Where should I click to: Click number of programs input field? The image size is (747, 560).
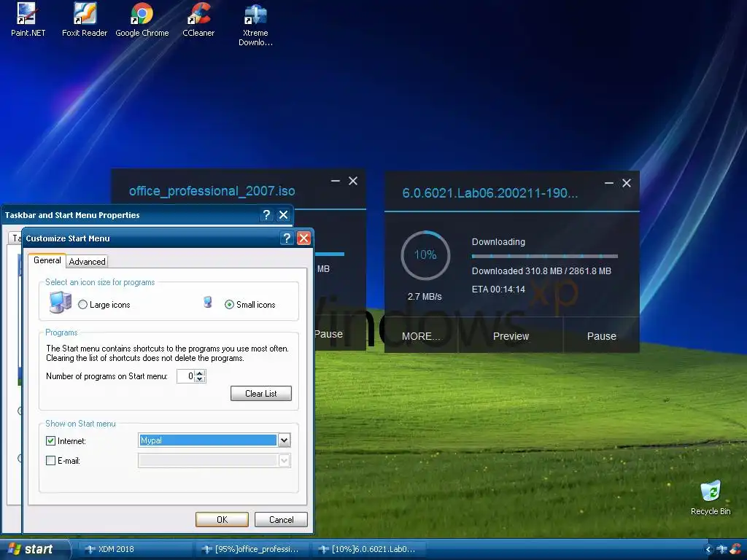pyautogui.click(x=185, y=376)
